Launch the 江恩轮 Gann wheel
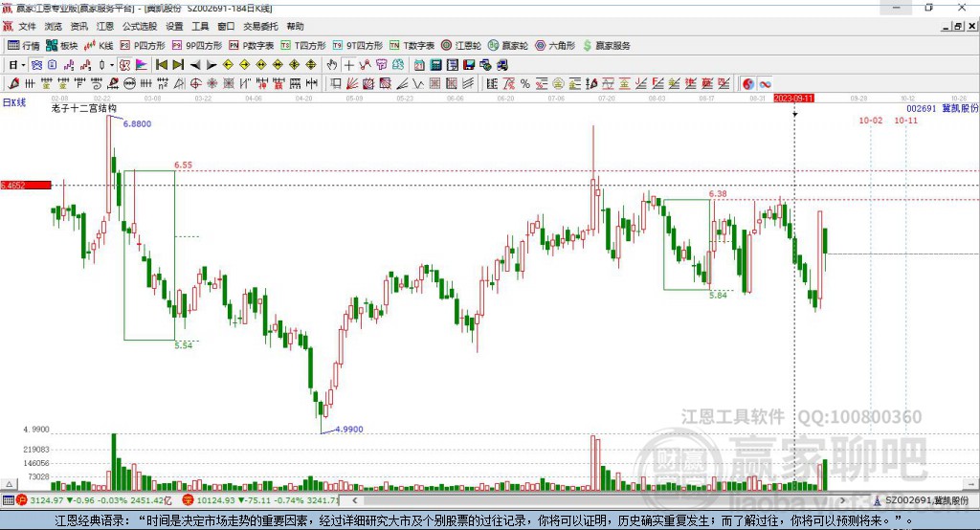This screenshot has height=530, width=980. [461, 46]
